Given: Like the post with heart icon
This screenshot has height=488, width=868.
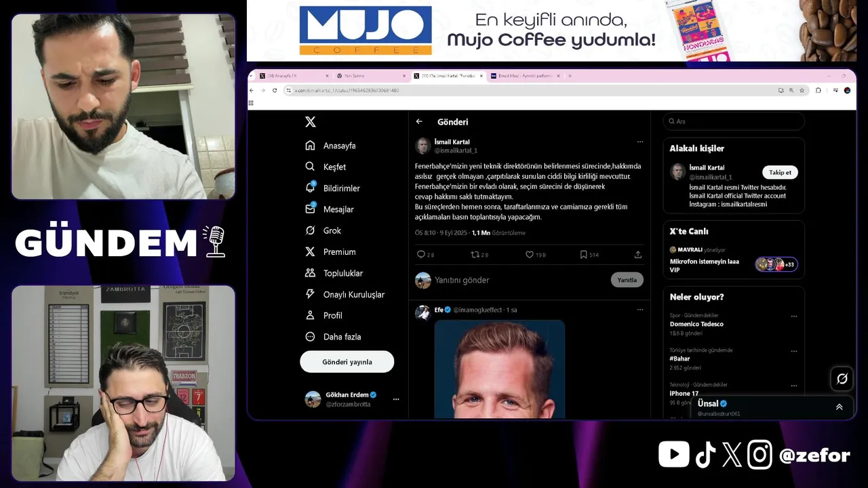Looking at the screenshot, I should pos(530,255).
